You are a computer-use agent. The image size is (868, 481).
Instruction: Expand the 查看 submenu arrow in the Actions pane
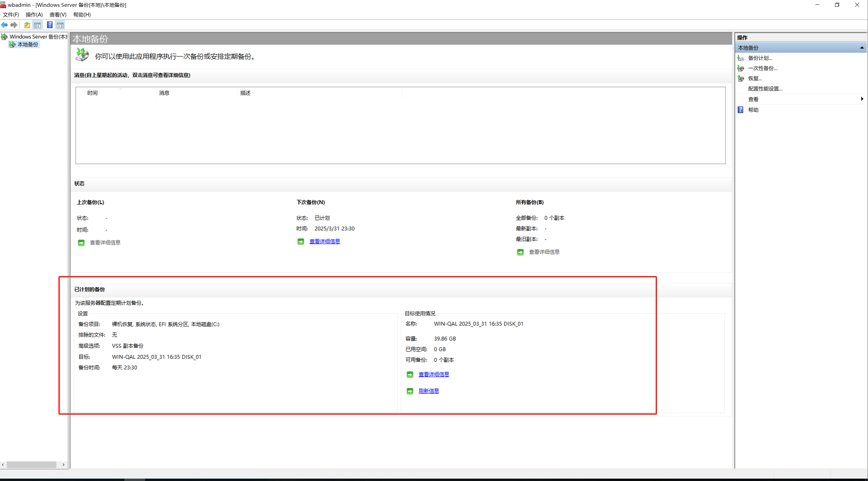click(862, 99)
